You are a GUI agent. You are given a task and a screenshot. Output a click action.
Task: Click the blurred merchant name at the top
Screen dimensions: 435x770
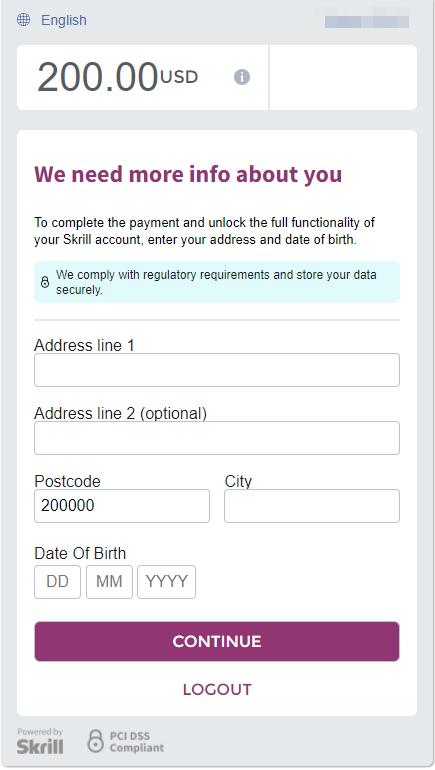click(367, 20)
